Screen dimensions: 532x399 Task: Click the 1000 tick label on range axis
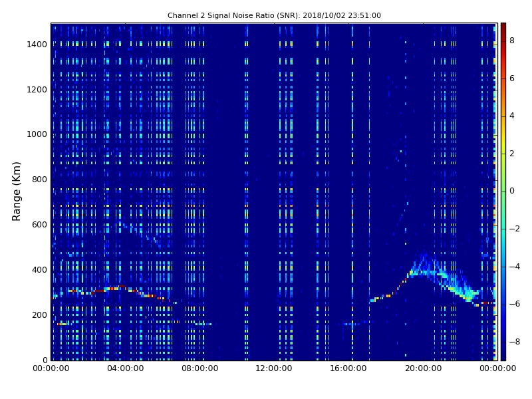37,134
